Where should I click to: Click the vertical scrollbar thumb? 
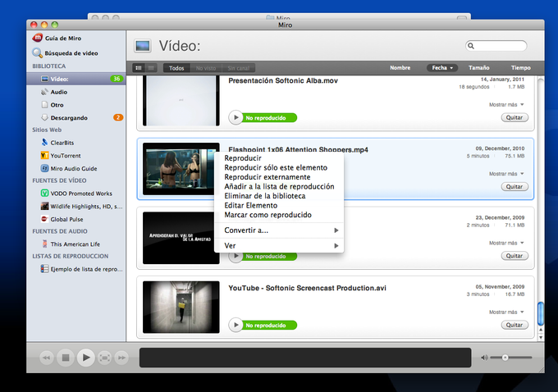(x=541, y=313)
